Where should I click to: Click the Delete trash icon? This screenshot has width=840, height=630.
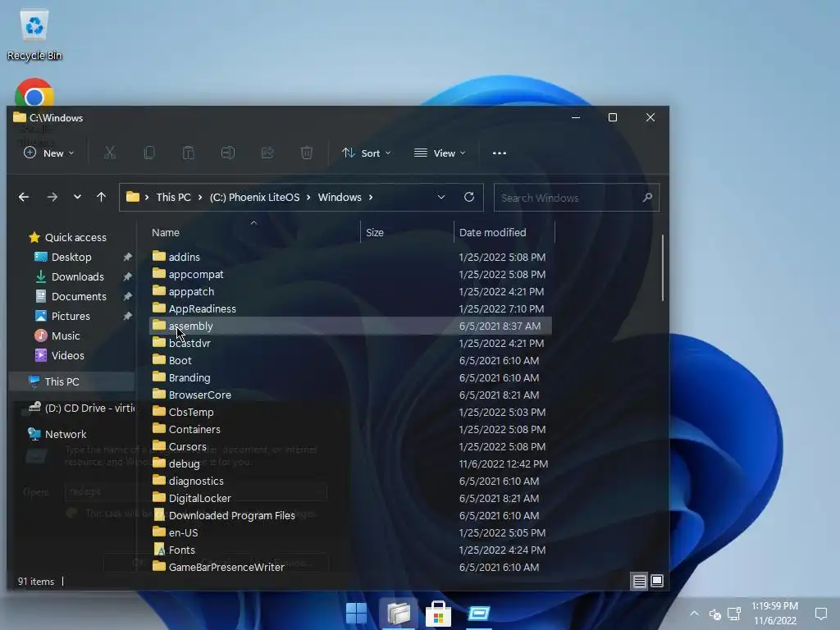[x=307, y=153]
